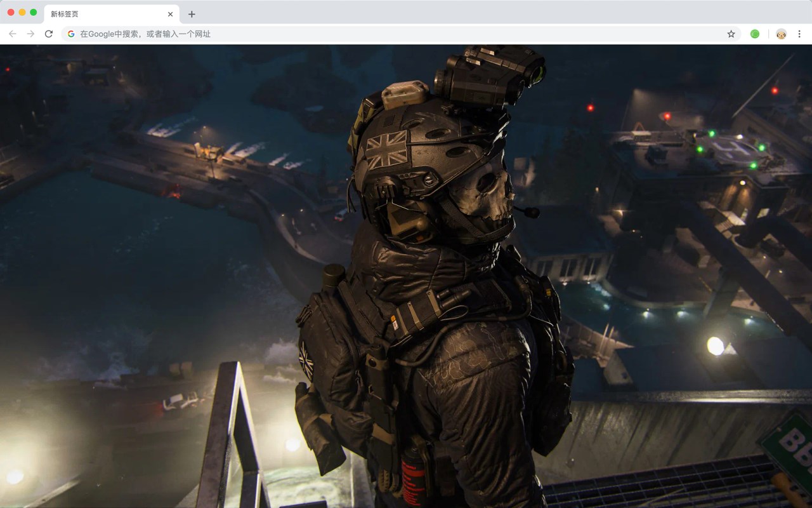Click the bookmark star icon
The width and height of the screenshot is (812, 508).
pos(731,34)
